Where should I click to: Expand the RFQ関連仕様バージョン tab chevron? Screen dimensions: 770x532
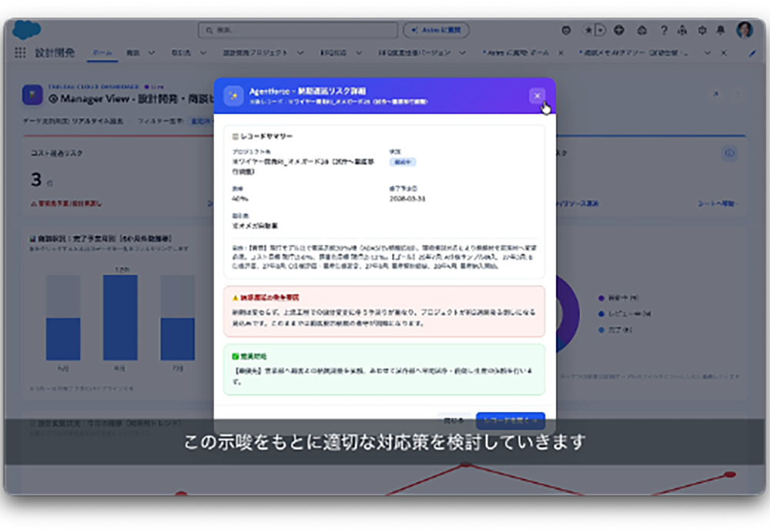[463, 52]
